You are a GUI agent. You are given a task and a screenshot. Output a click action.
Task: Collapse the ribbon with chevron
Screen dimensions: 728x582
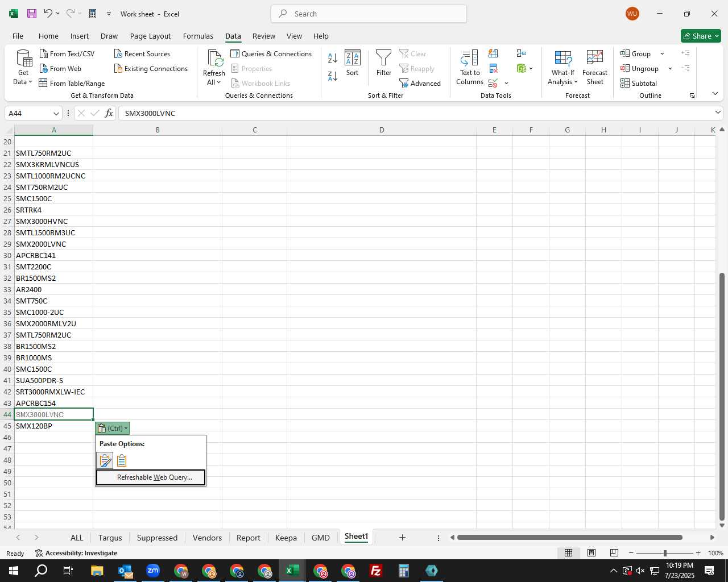click(x=715, y=93)
